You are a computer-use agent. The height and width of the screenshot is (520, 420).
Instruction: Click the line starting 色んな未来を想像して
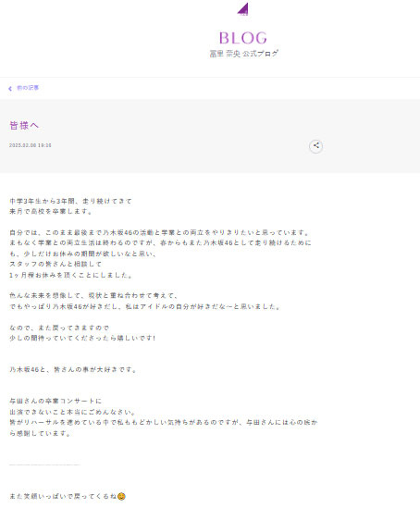(94, 295)
